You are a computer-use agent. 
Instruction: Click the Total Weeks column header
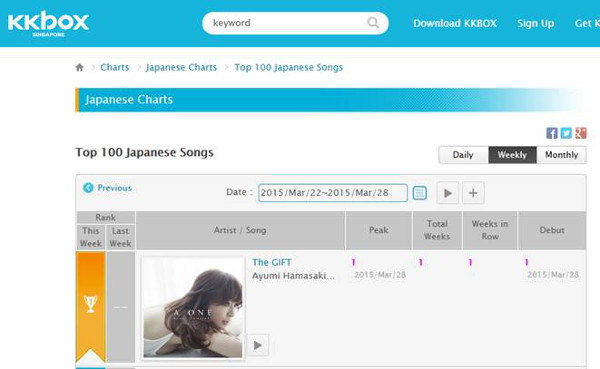[437, 230]
